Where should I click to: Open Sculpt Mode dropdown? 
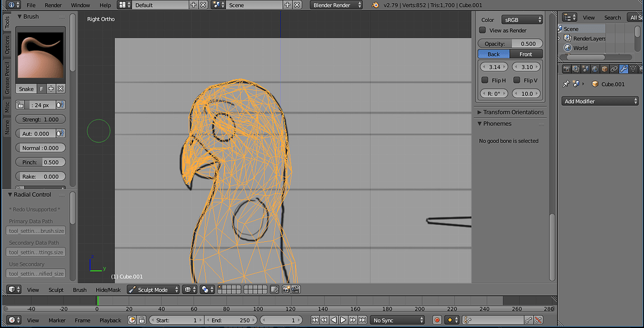[x=153, y=290]
